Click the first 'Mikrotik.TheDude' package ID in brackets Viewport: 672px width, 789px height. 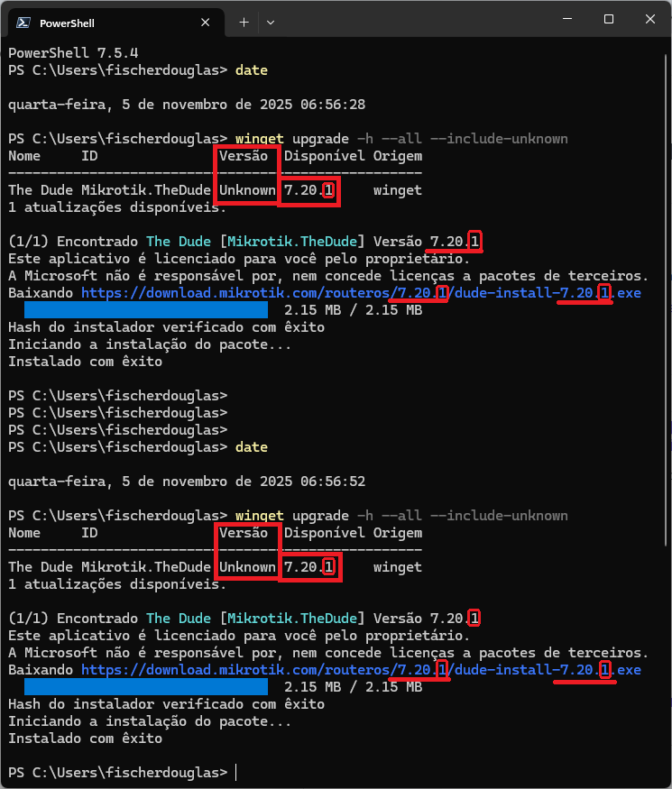292,242
